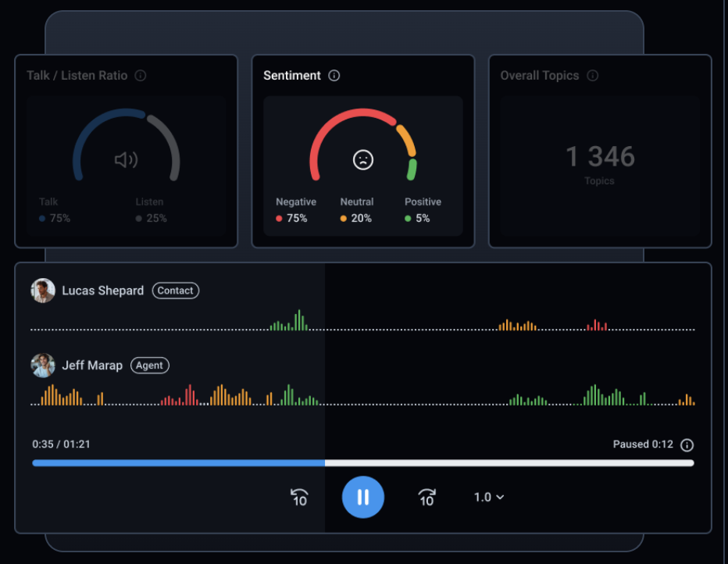The width and height of the screenshot is (728, 564).
Task: Click the speaker icon in the talk/listen gauge
Action: 126,159
